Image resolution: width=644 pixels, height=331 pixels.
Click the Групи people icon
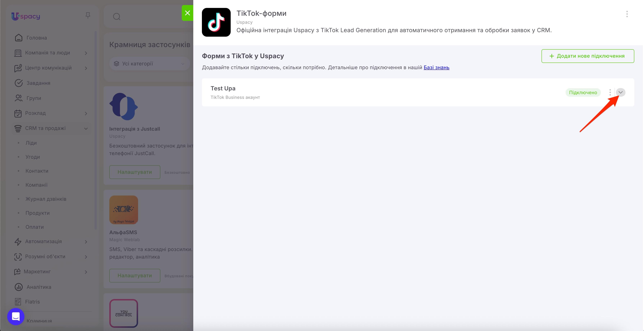point(19,98)
